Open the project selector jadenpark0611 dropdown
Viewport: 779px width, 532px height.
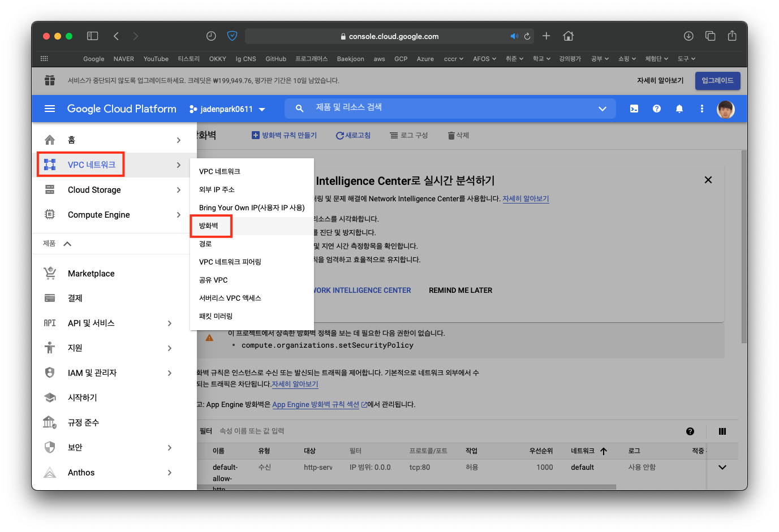(227, 109)
